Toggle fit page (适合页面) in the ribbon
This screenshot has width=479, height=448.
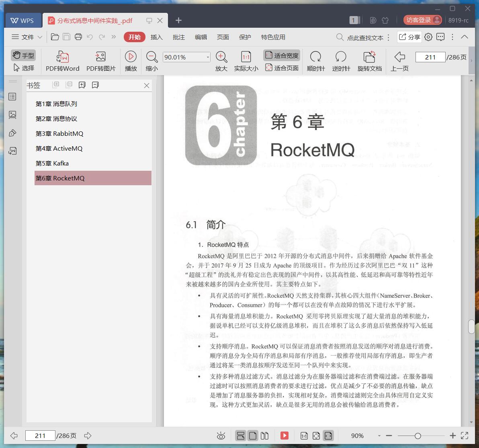(x=282, y=68)
